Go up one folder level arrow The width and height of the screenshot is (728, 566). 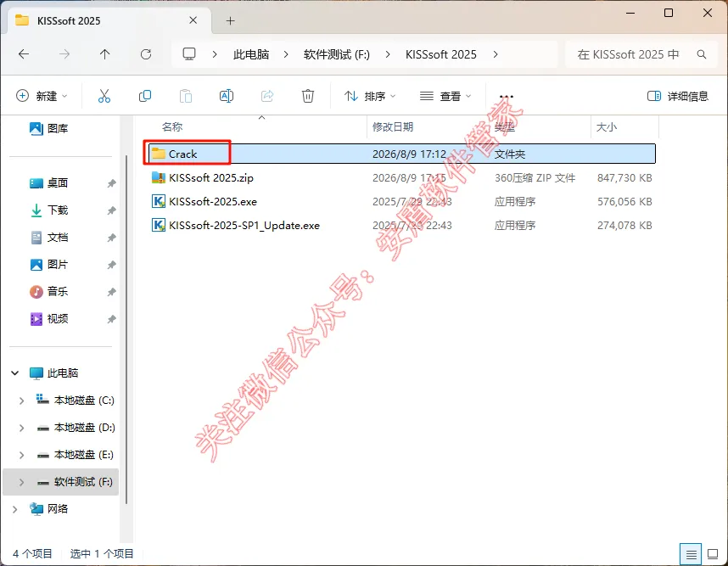pos(105,54)
